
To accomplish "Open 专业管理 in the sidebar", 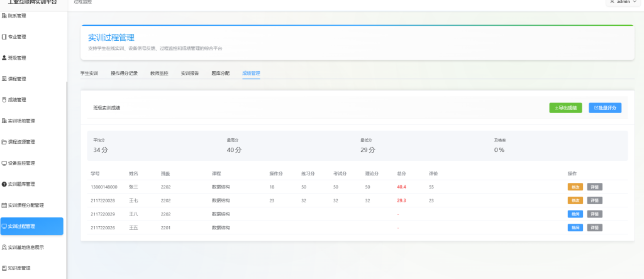I will pyautogui.click(x=18, y=36).
